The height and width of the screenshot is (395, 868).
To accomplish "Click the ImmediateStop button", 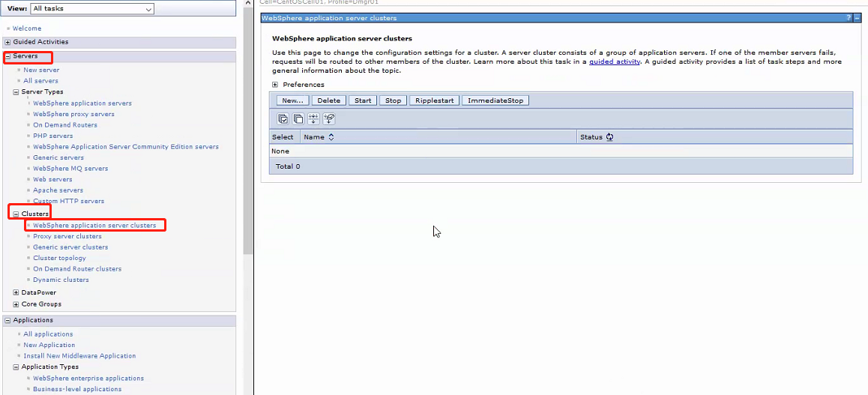I will pyautogui.click(x=495, y=100).
